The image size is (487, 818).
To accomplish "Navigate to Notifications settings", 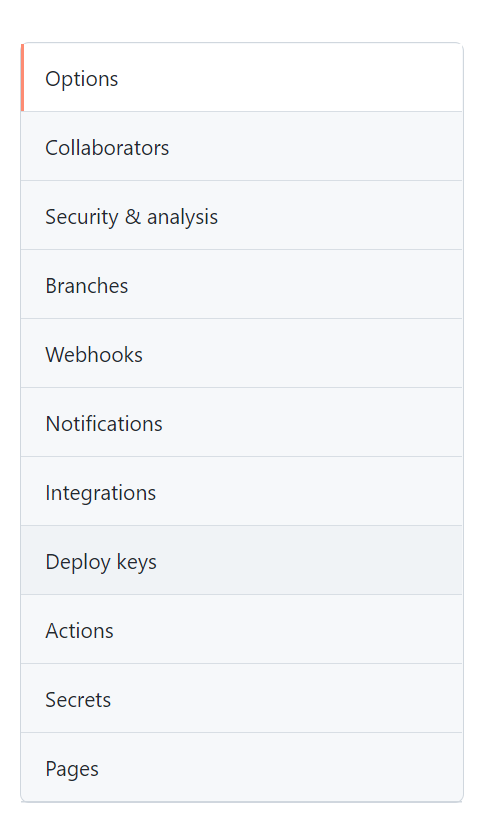I will coord(242,423).
